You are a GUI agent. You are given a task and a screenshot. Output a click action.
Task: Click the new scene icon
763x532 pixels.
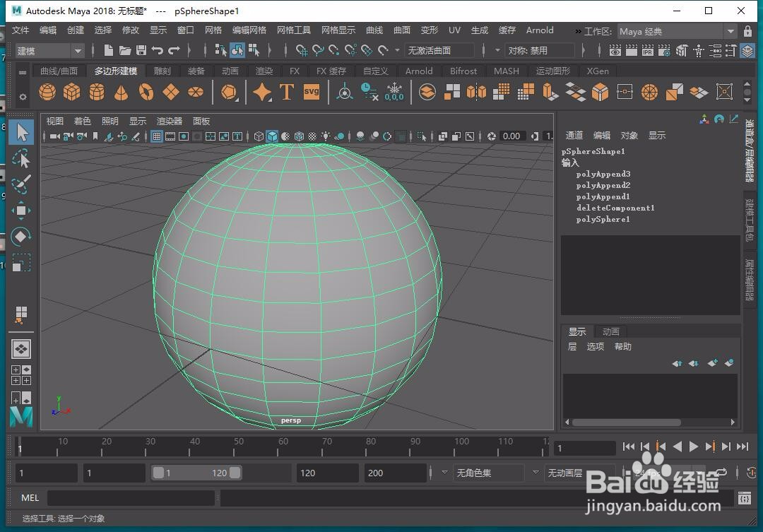[109, 50]
